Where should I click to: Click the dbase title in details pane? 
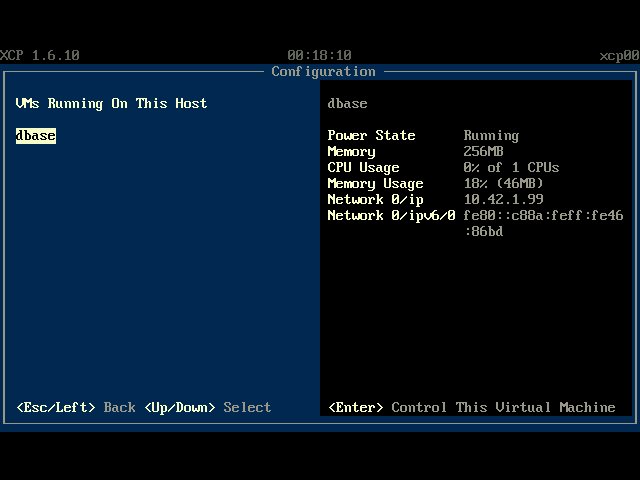pyautogui.click(x=347, y=103)
